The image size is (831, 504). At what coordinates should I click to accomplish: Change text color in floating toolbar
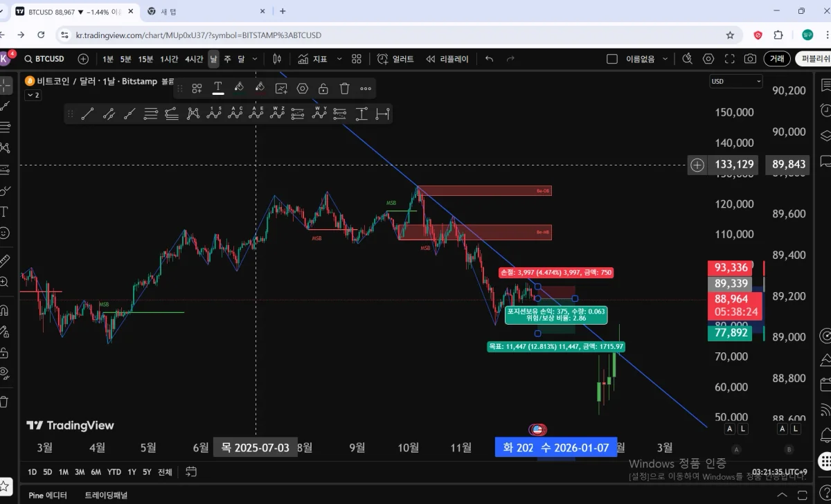pyautogui.click(x=217, y=88)
